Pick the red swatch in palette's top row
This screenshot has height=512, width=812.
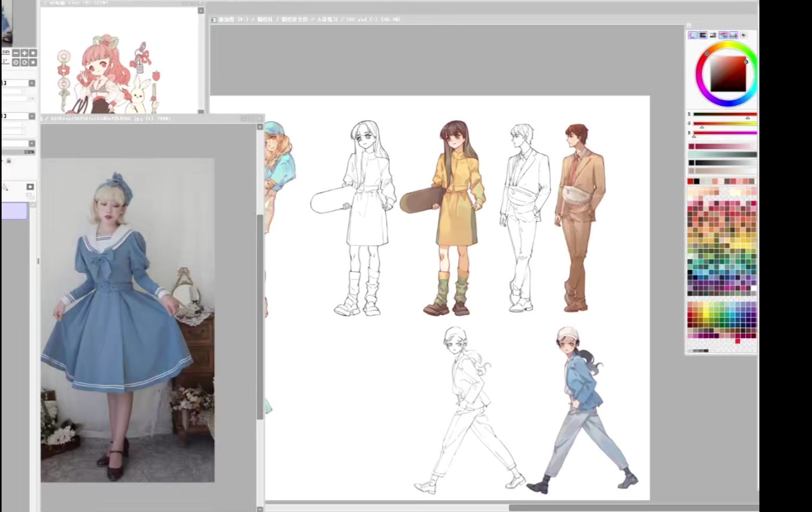[690, 181]
